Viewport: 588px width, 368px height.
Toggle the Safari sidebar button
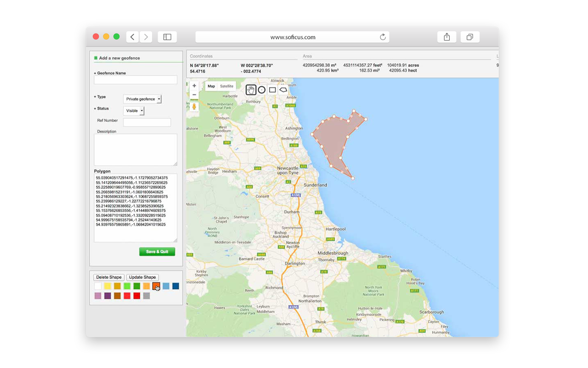[167, 37]
